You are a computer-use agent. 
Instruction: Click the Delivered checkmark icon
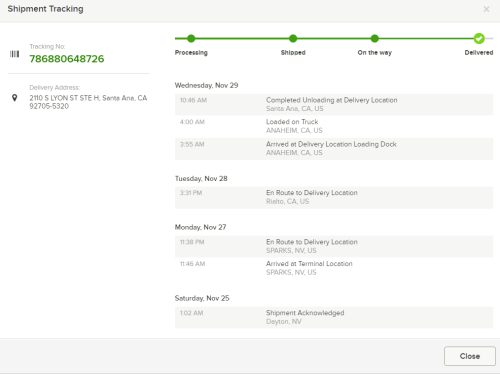479,38
